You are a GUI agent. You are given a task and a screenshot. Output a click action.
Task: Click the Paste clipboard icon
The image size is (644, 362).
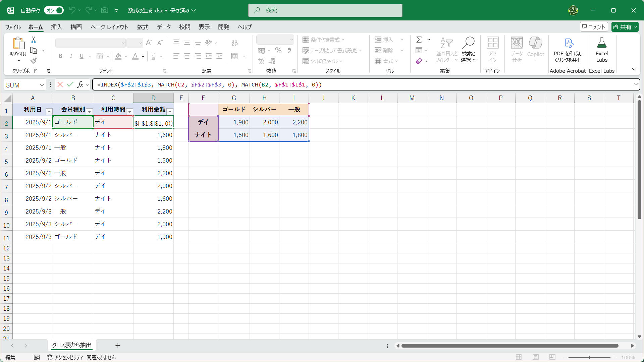(18, 44)
